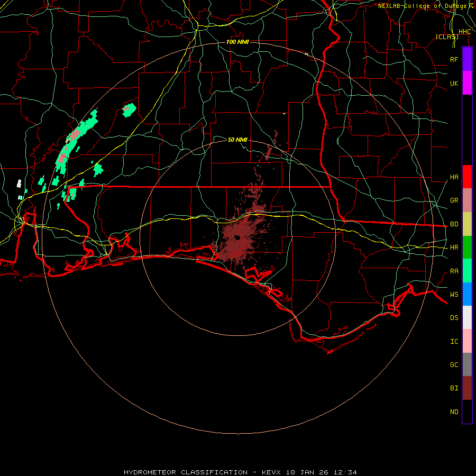Screen dimensions: 476x476
Task: Click the 'ND' legend label
Action: tap(454, 412)
